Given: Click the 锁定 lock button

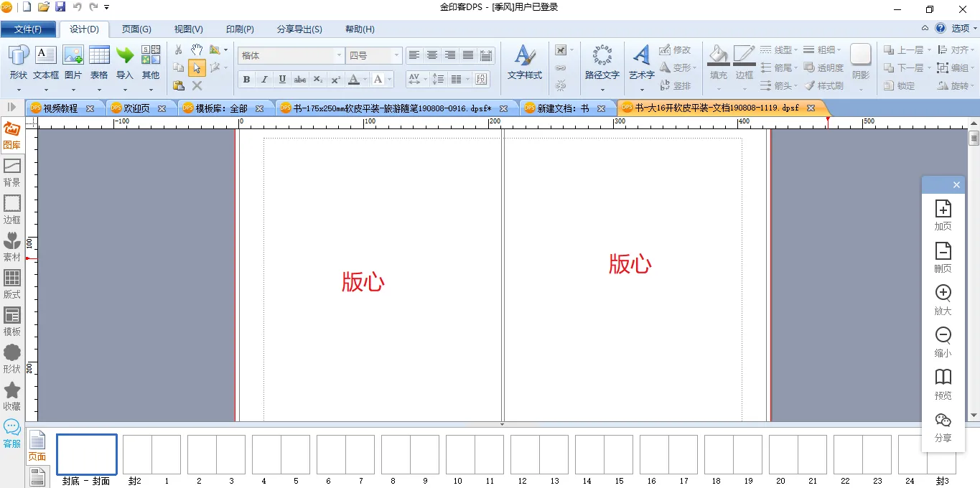Looking at the screenshot, I should point(900,85).
